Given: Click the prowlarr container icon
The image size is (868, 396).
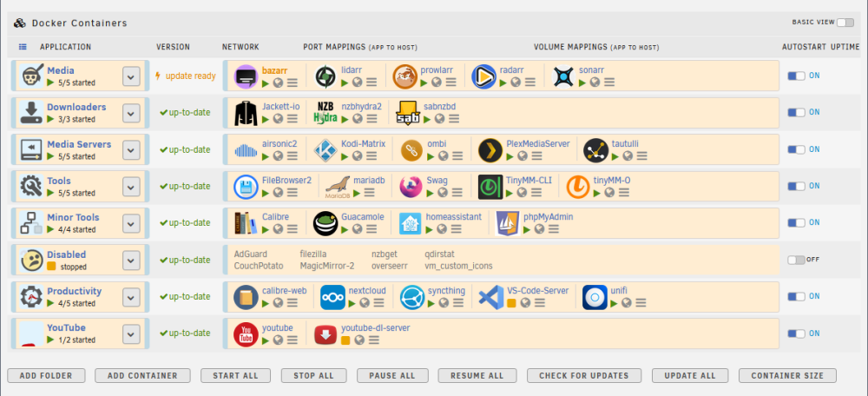Looking at the screenshot, I should pyautogui.click(x=404, y=76).
